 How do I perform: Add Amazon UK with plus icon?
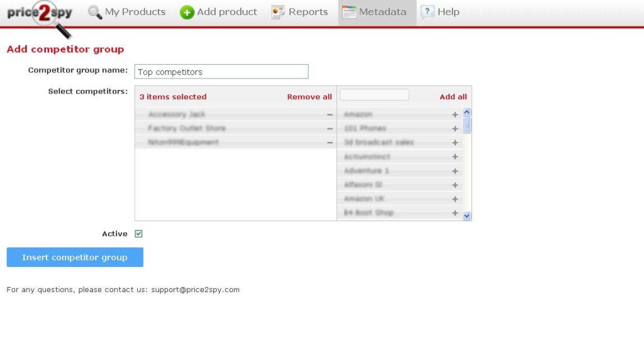coord(455,199)
